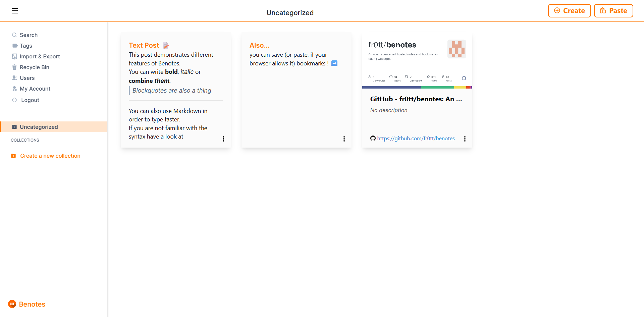Click the Import & Export icon
Screen dimensions: 644x317
point(14,56)
